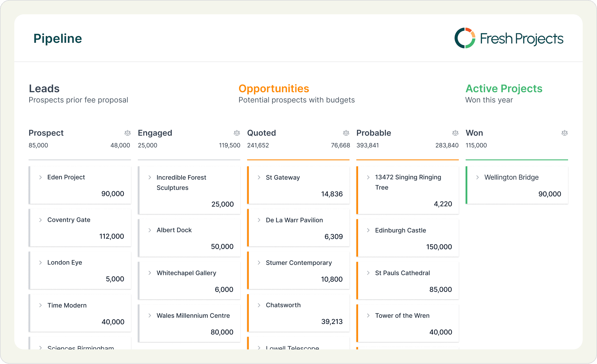Click the Fresh Projects logo

[509, 38]
